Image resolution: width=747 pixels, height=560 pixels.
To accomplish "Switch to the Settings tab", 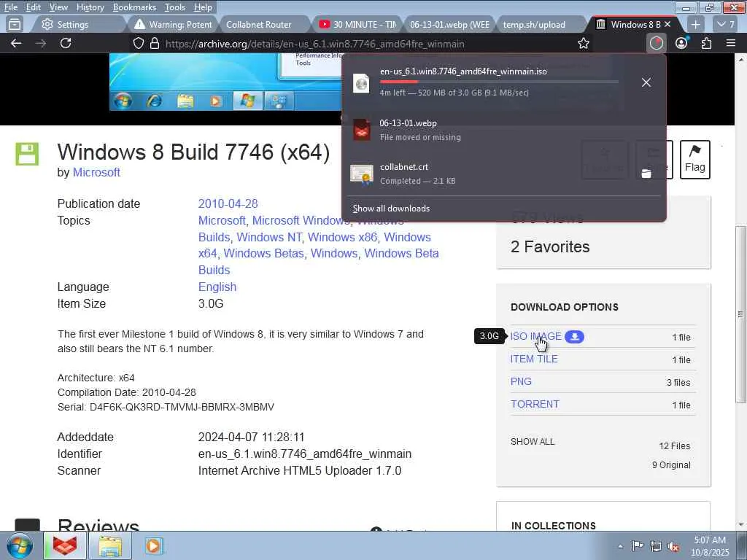I will click(77, 24).
